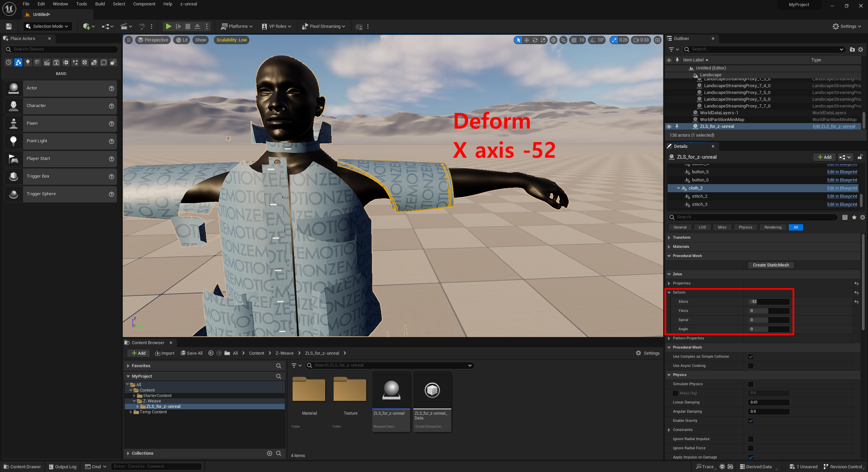
Task: Expand the StarterContent folder in tree
Action: [134, 396]
